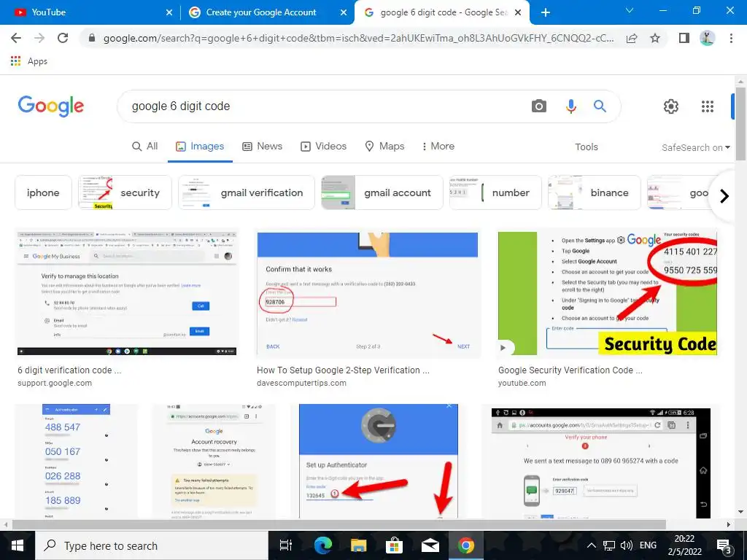The height and width of the screenshot is (560, 747).
Task: Filter images by binance chip
Action: coord(594,192)
